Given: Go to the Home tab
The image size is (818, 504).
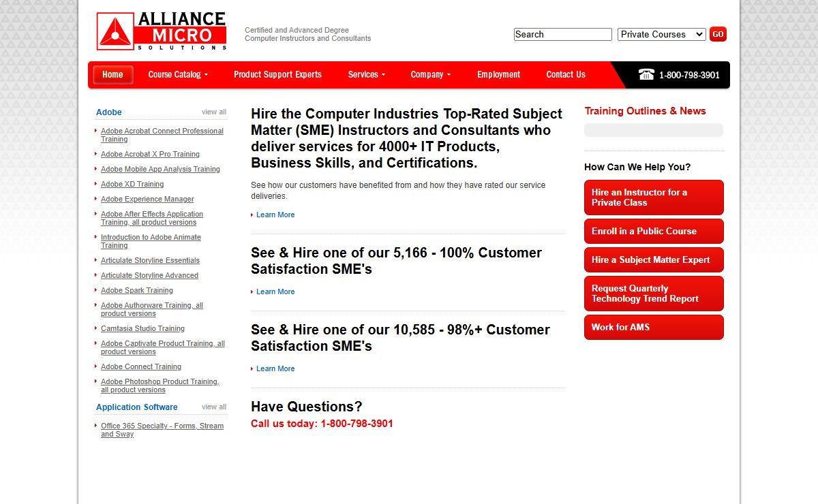Looking at the screenshot, I should [x=113, y=75].
